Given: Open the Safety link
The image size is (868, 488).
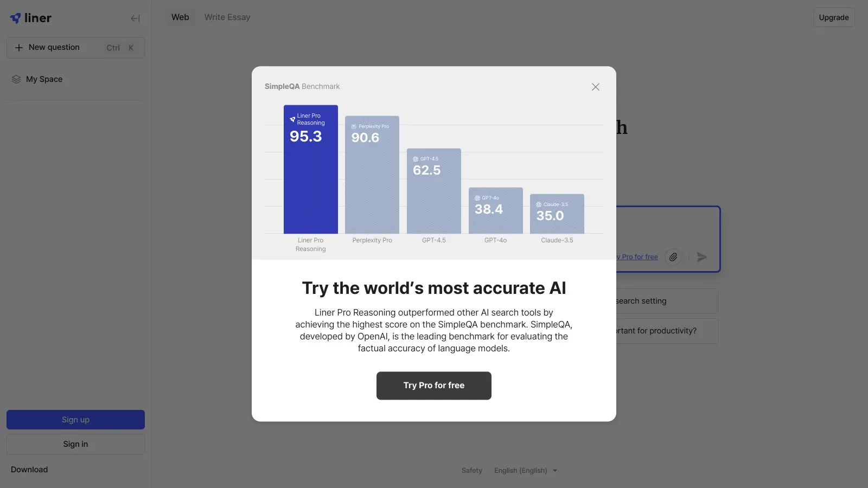Looking at the screenshot, I should click(471, 471).
